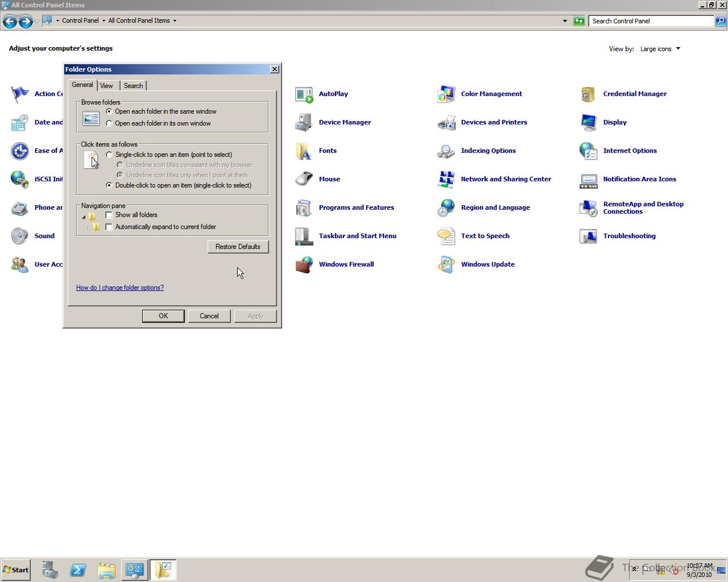Open recent pages dropdown next to Forward
The image size is (728, 582).
37,21
